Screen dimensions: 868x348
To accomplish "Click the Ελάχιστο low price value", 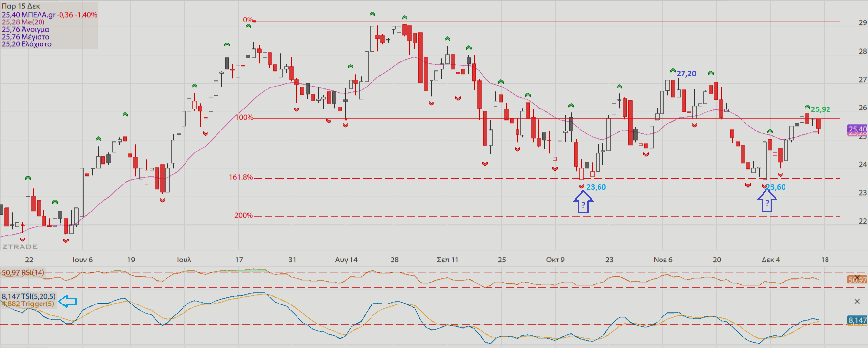I will click(x=26, y=44).
